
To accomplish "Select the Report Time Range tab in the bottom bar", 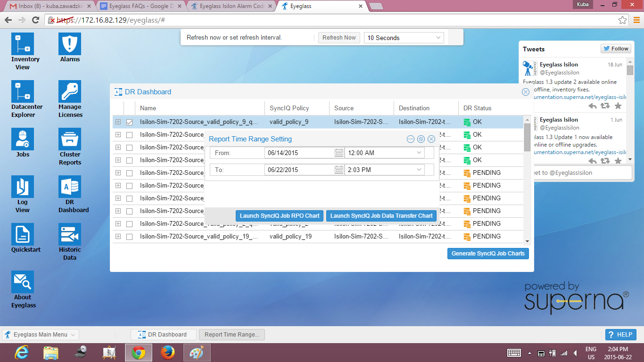I will 232,335.
